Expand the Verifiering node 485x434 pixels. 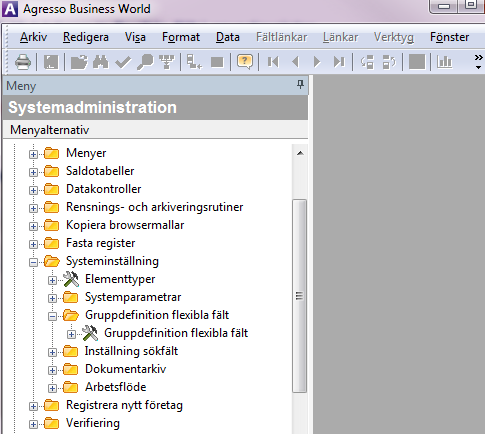pos(33,424)
